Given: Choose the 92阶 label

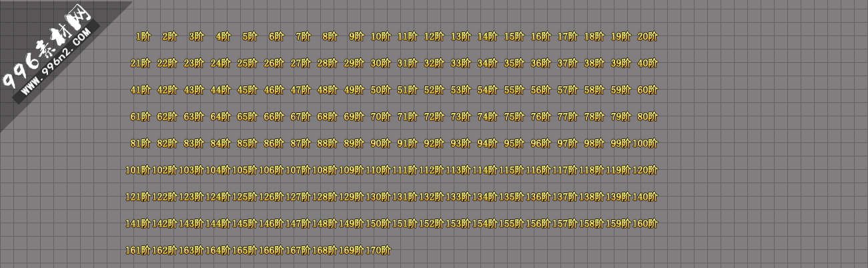Looking at the screenshot, I should click(434, 144).
